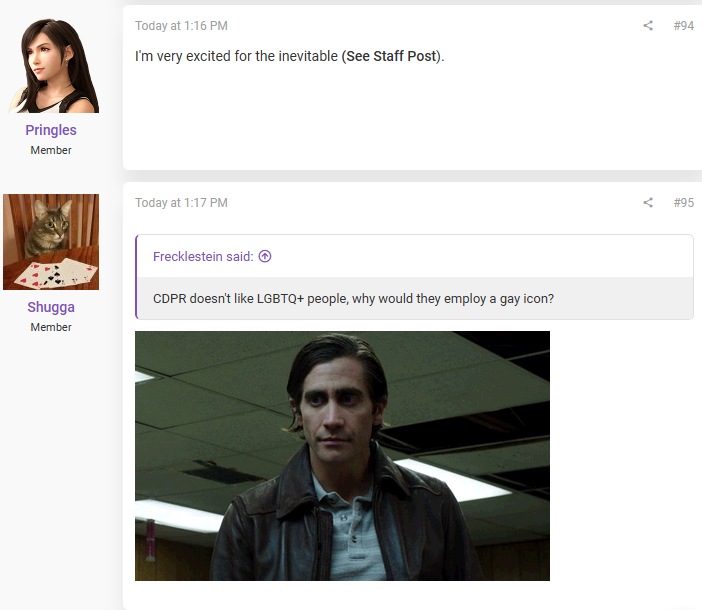Click 'Member' title under Shugga
Image resolution: width=702 pixels, height=610 pixels.
point(51,327)
